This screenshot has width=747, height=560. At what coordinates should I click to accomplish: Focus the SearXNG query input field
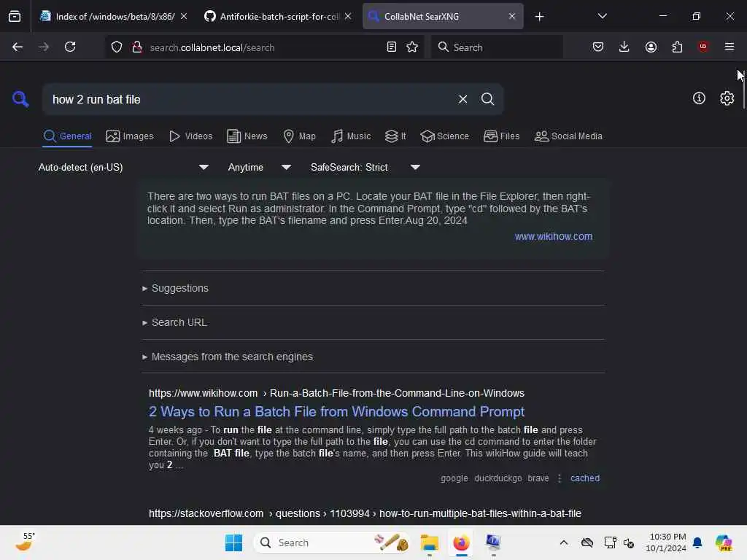click(x=250, y=99)
